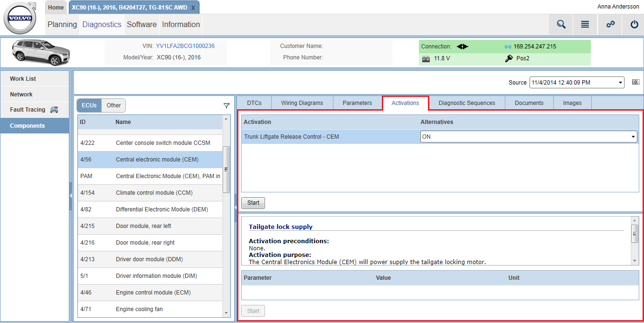Open the Information menu
The height and width of the screenshot is (323, 644).
click(181, 24)
